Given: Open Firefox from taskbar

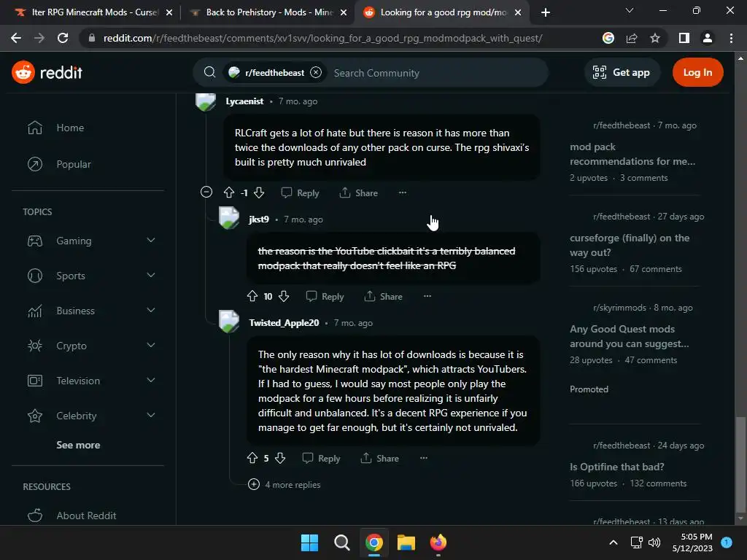Looking at the screenshot, I should [x=438, y=542].
